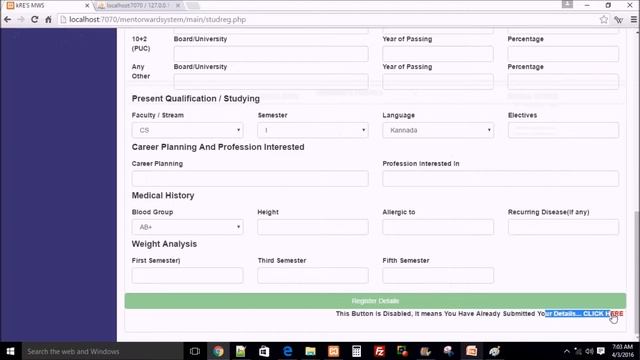
Task: Click Search the web and Windows box
Action: (102, 351)
